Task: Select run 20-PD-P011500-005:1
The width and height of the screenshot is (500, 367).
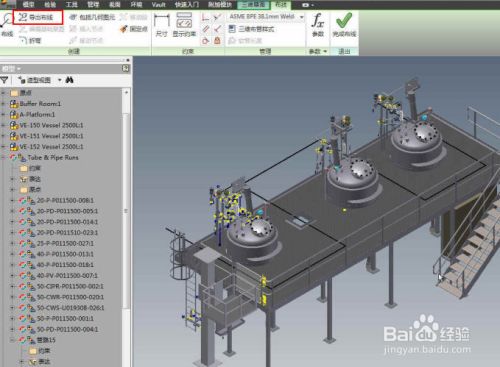Action: click(67, 211)
